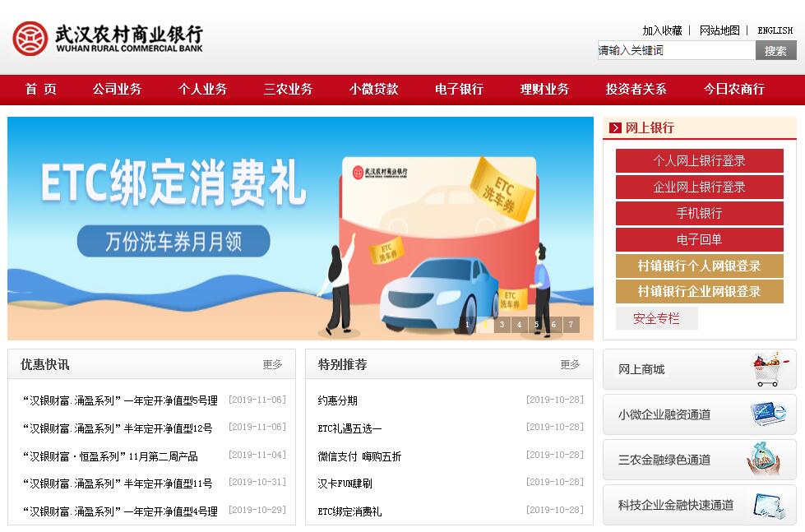
Task: Expand 更多 in the 特别推荐 section
Action: coord(570,364)
